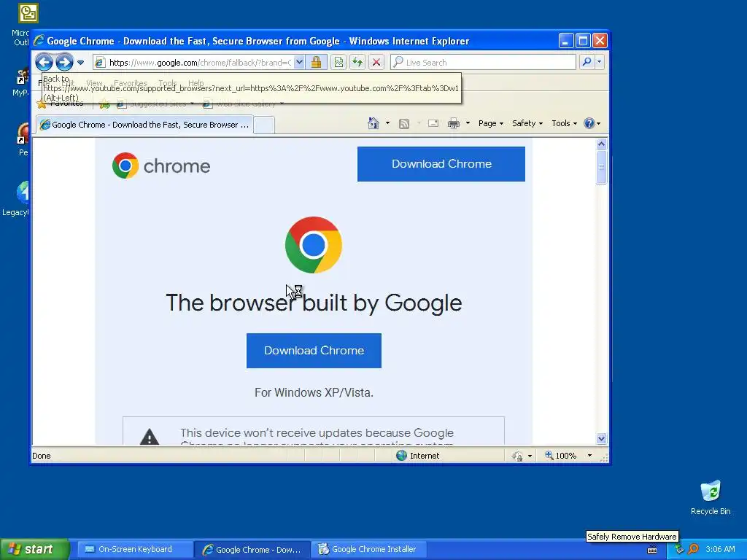Image resolution: width=747 pixels, height=560 pixels.
Task: Open the Page menu
Action: coord(491,123)
